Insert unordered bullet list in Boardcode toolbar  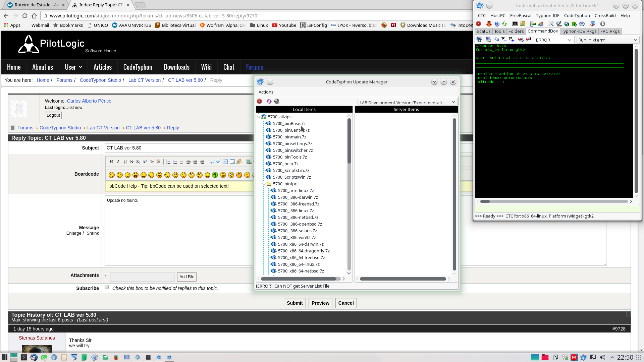168,162
